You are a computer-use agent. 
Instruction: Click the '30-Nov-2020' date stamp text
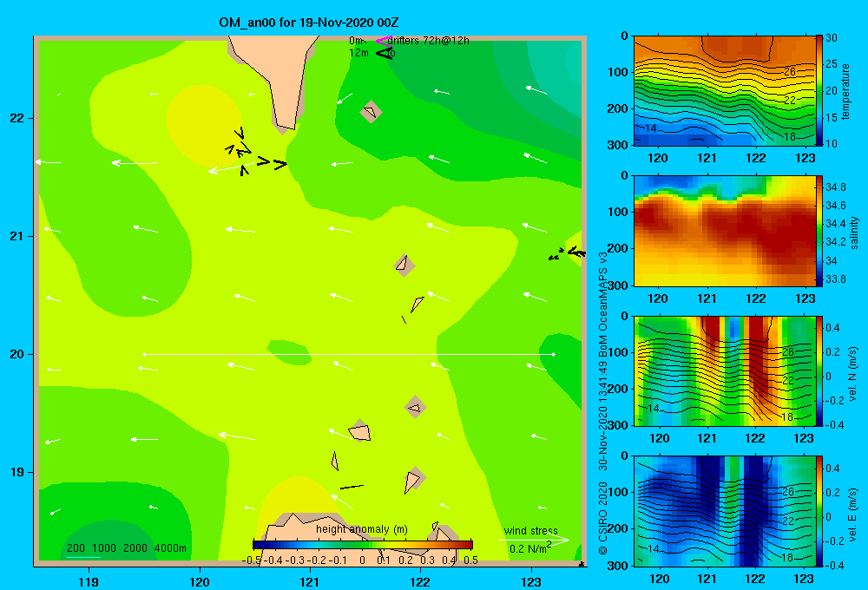click(x=602, y=440)
